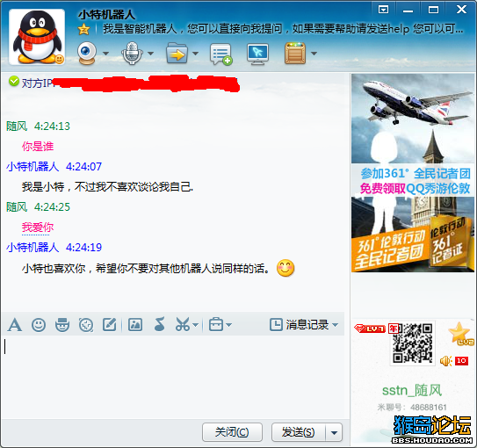Expand 消息记录 dropdown arrow
Image resolution: width=477 pixels, height=448 pixels.
click(x=336, y=325)
